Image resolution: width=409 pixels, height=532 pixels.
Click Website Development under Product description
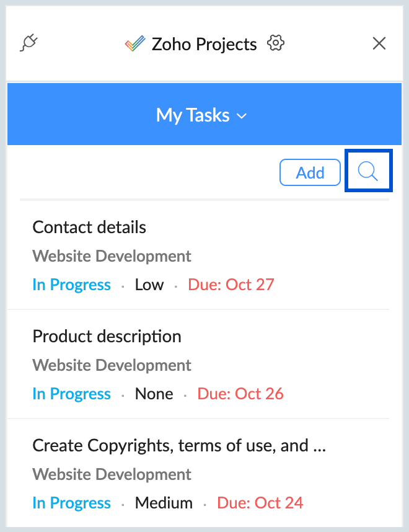pos(112,365)
